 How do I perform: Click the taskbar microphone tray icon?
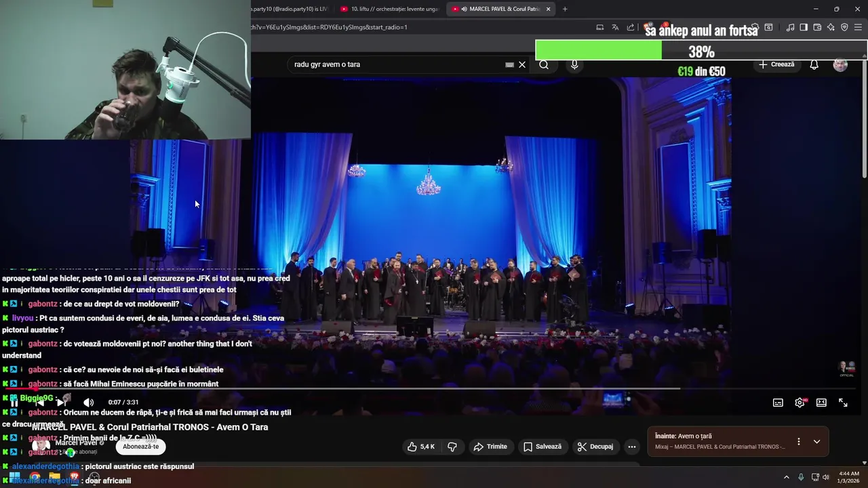[x=801, y=477]
